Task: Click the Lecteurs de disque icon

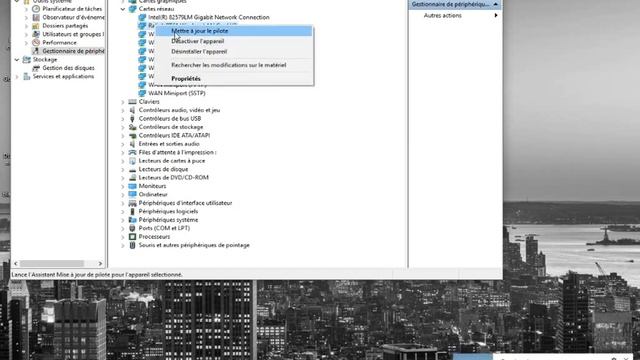Action: [x=132, y=169]
